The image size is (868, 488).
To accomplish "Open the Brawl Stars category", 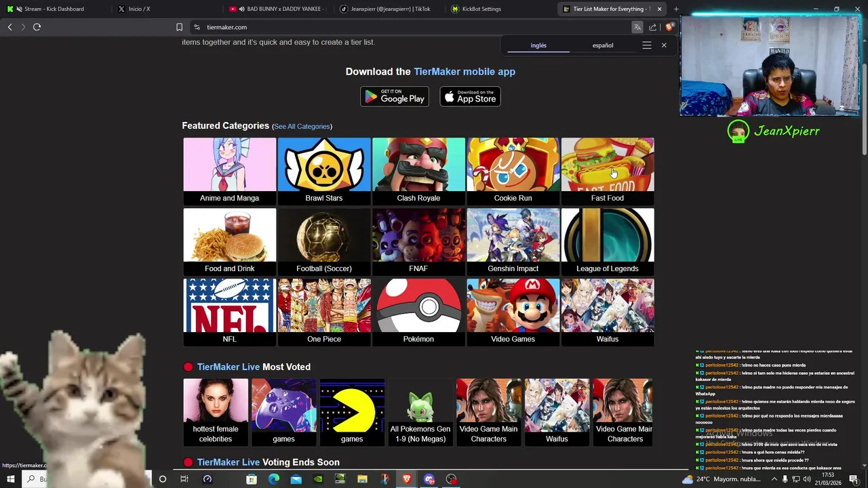I will coord(324,171).
